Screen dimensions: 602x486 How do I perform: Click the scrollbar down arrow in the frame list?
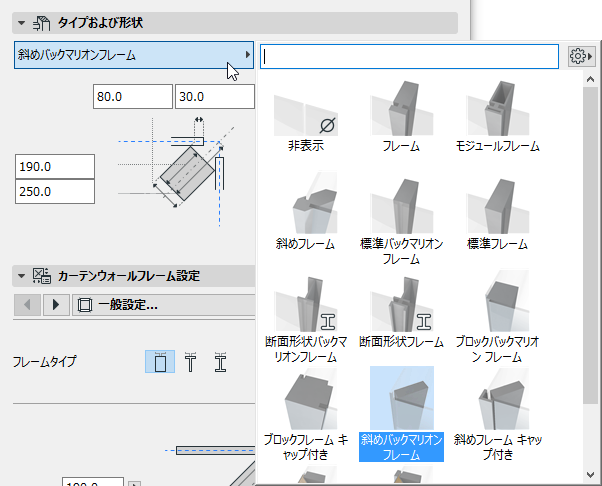pos(590,475)
